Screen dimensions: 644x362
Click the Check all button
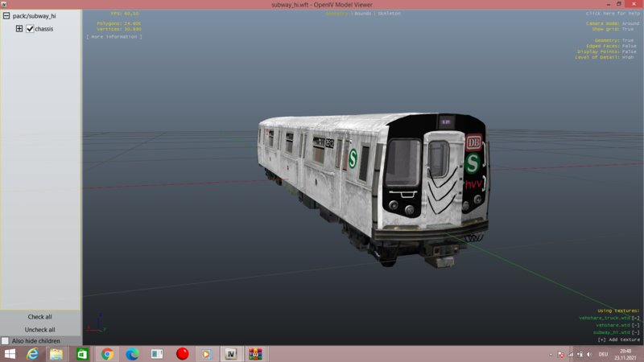[x=39, y=317]
